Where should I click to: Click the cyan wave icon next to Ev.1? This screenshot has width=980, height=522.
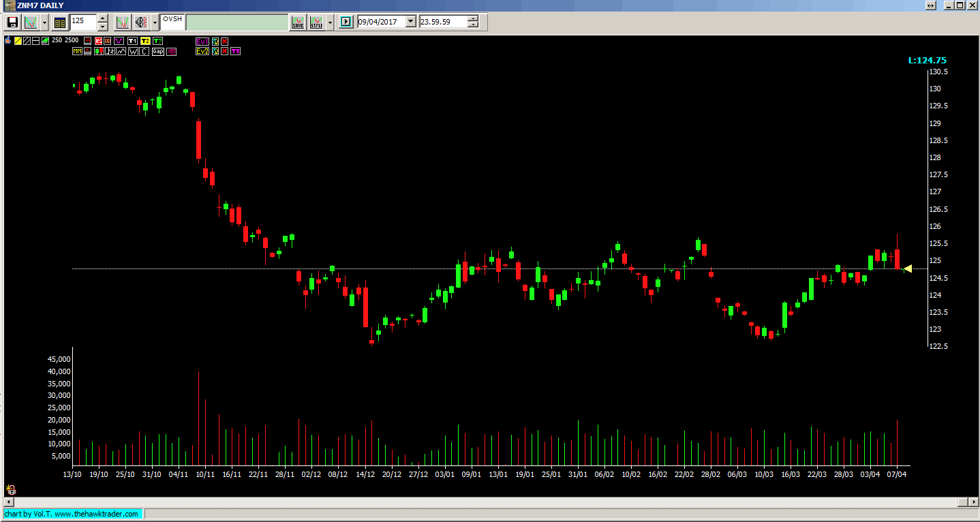click(215, 41)
